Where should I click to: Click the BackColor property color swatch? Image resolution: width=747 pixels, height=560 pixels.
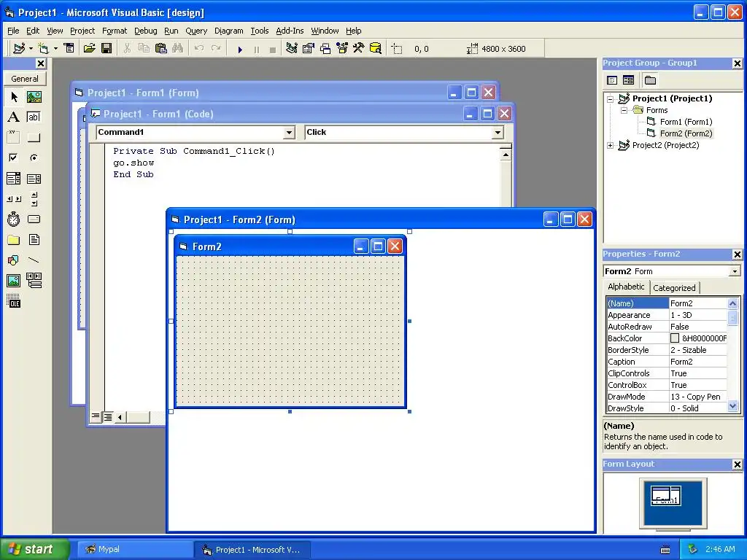pos(675,338)
